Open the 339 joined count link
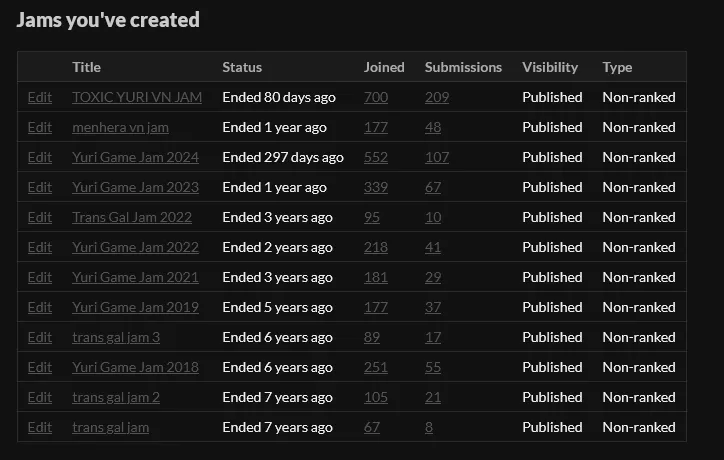 [x=376, y=187]
